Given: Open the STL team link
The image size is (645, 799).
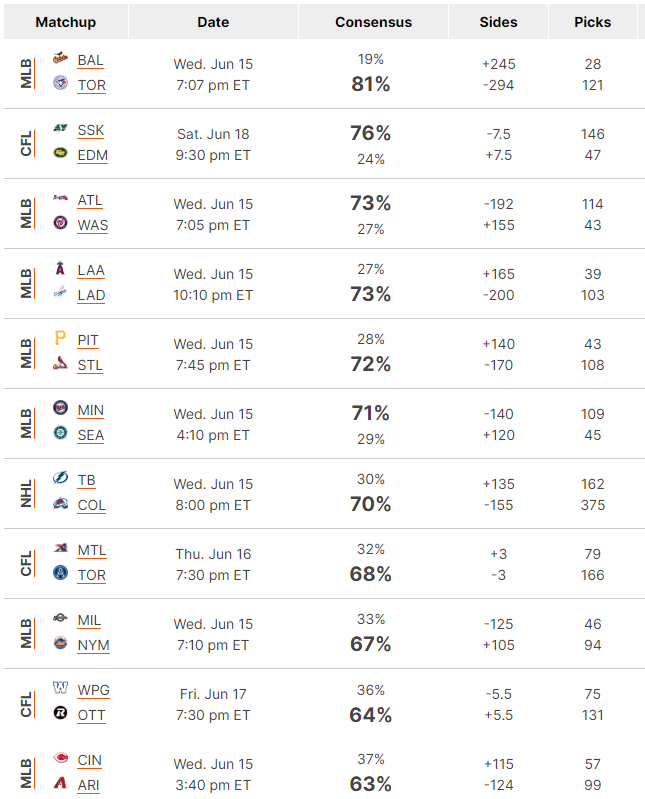Looking at the screenshot, I should pos(90,365).
